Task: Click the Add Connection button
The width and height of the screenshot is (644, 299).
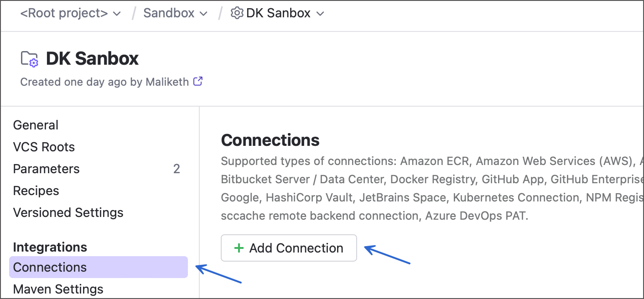Action: (289, 247)
